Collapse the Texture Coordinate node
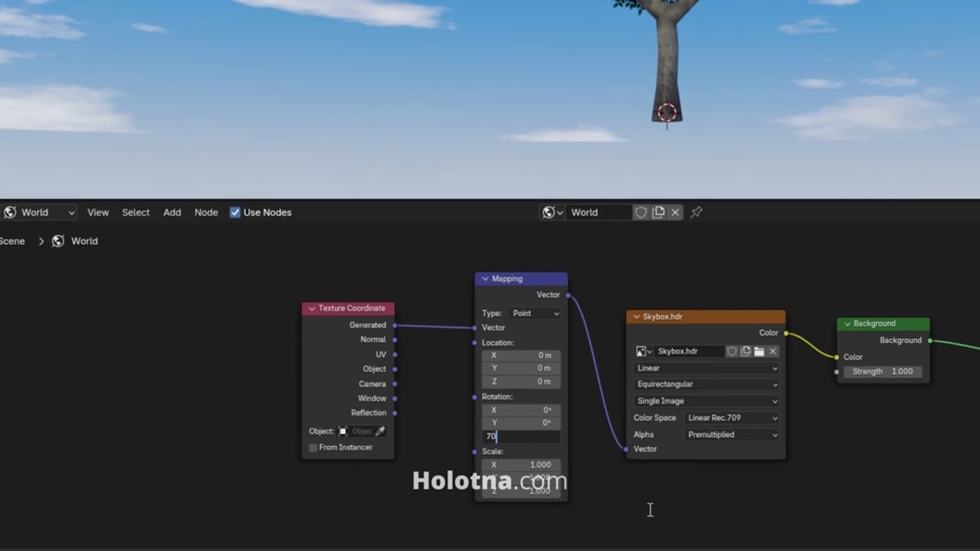 click(x=312, y=308)
